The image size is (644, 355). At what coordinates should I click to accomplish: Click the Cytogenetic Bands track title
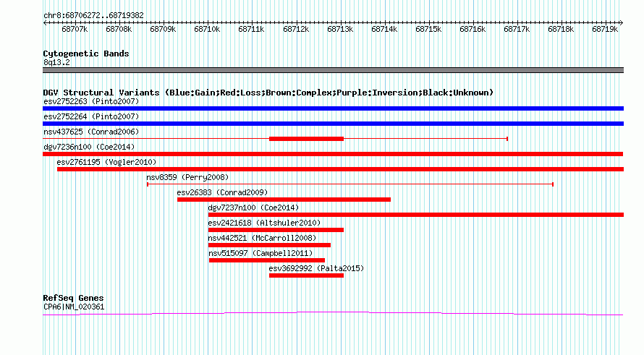(x=86, y=54)
